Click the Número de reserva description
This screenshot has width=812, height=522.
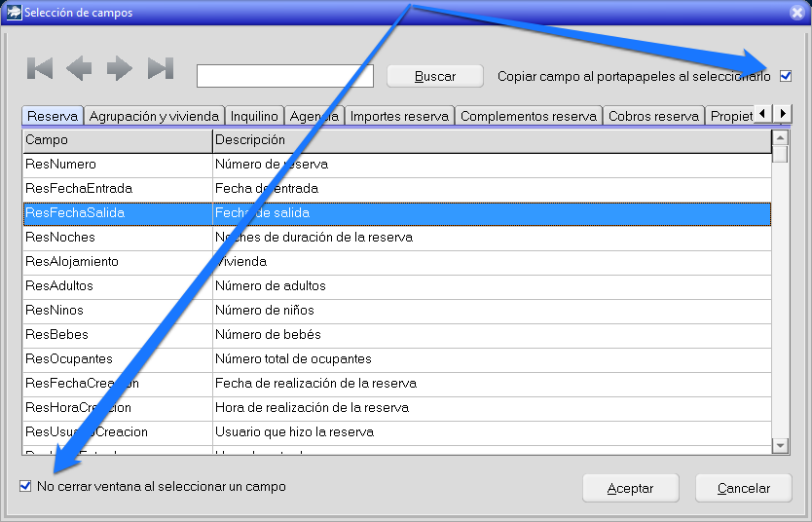[272, 165]
